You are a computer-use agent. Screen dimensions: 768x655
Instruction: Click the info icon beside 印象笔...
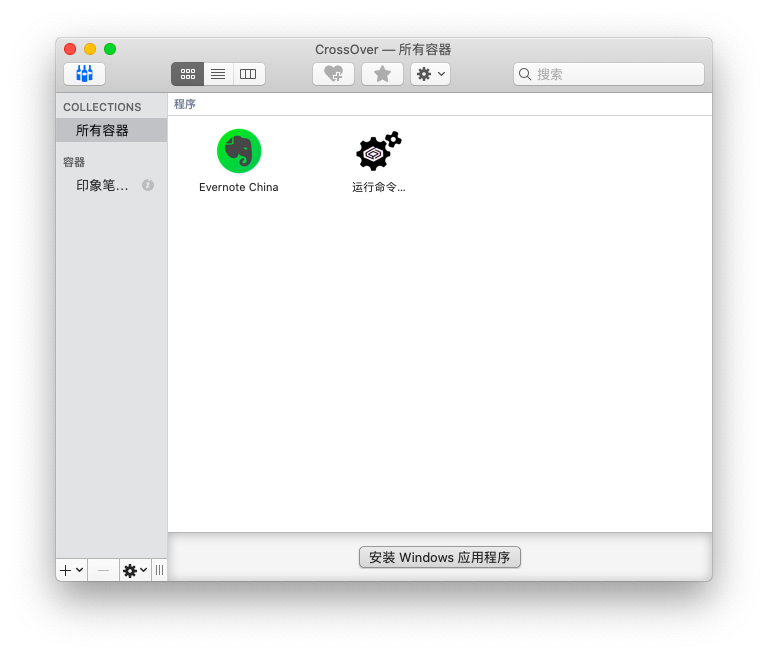click(148, 185)
